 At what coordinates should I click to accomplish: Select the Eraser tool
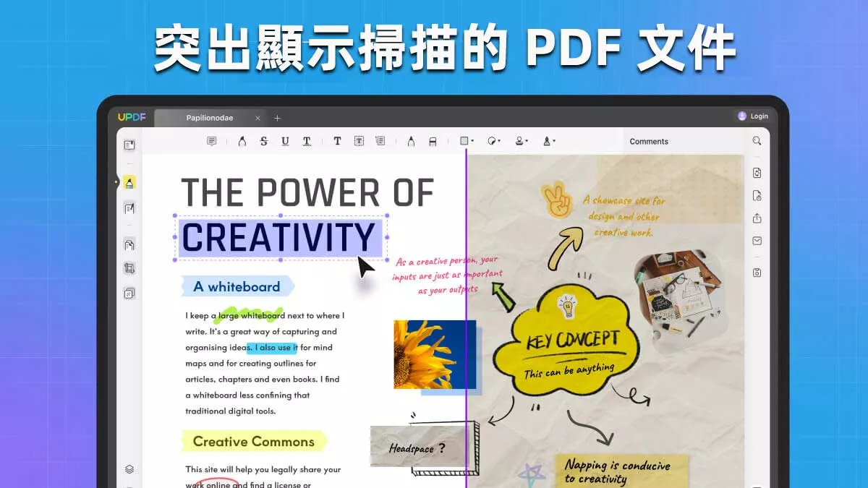(433, 142)
